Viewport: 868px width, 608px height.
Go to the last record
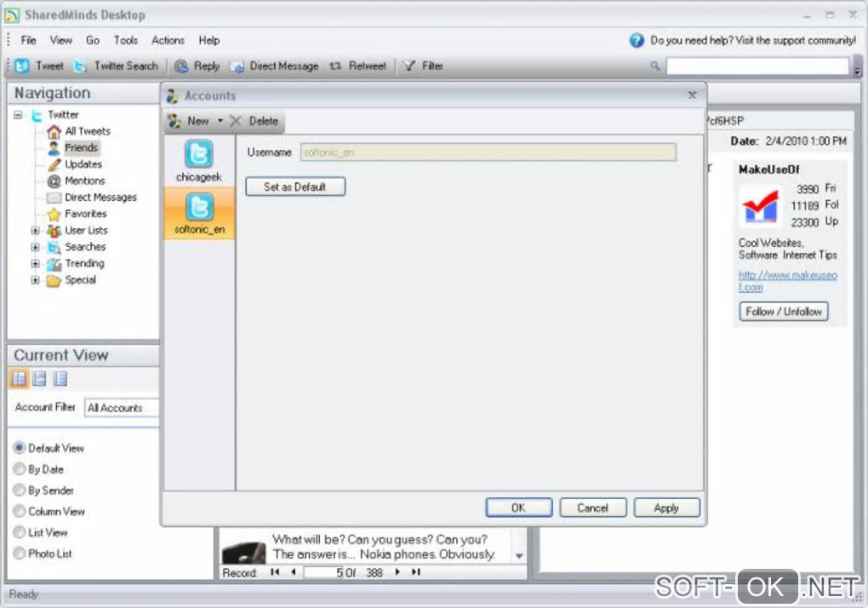pos(416,572)
